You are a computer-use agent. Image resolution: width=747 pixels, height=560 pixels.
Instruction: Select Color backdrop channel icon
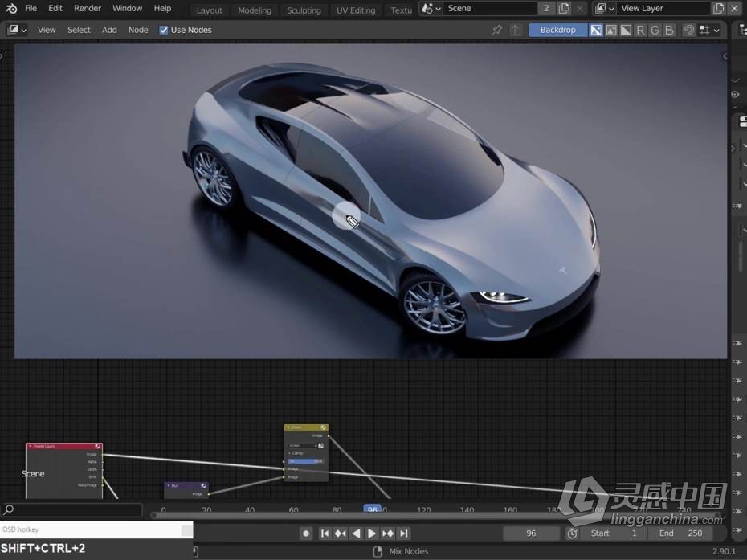coord(610,30)
